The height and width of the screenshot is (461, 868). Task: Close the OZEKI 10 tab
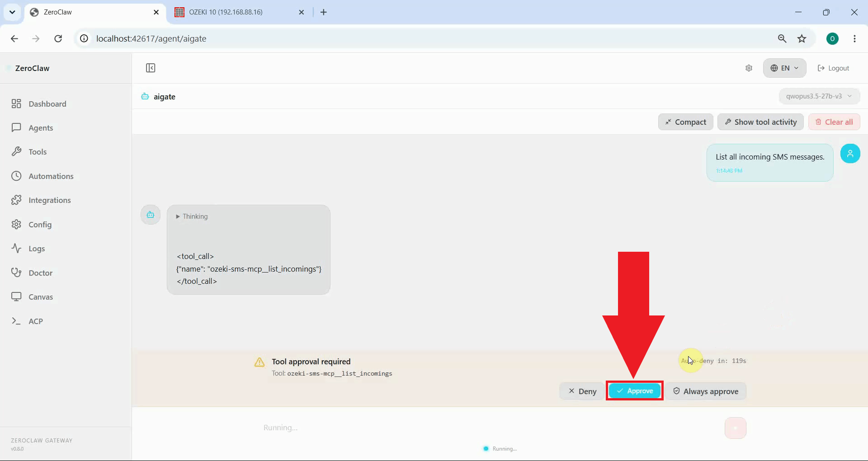coord(302,12)
